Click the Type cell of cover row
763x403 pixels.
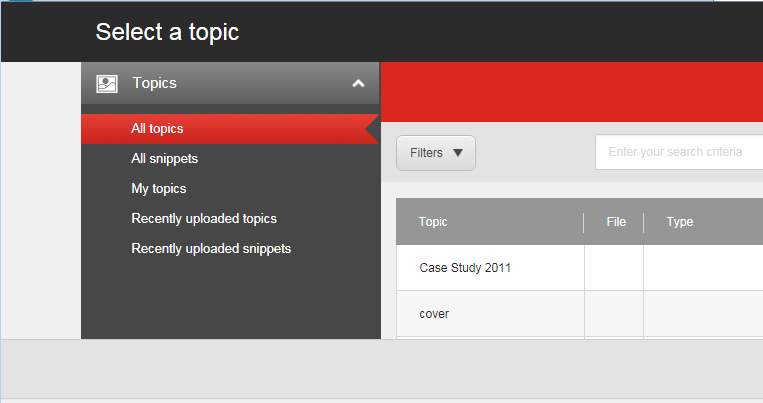pos(703,314)
